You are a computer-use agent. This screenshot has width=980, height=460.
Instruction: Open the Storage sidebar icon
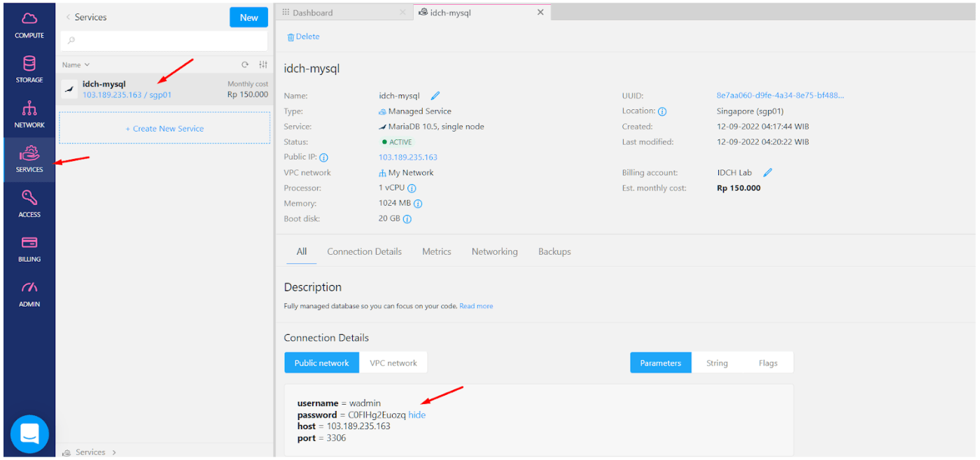click(29, 64)
